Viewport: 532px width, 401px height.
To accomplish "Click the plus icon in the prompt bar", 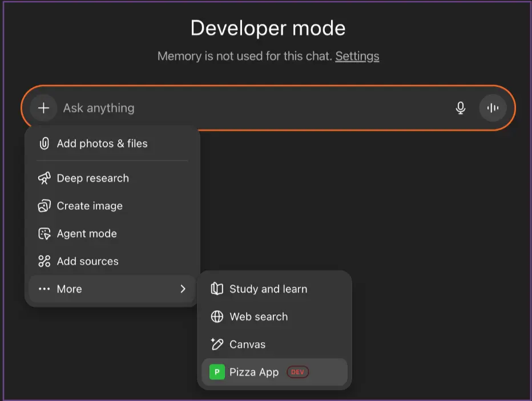I will 43,108.
